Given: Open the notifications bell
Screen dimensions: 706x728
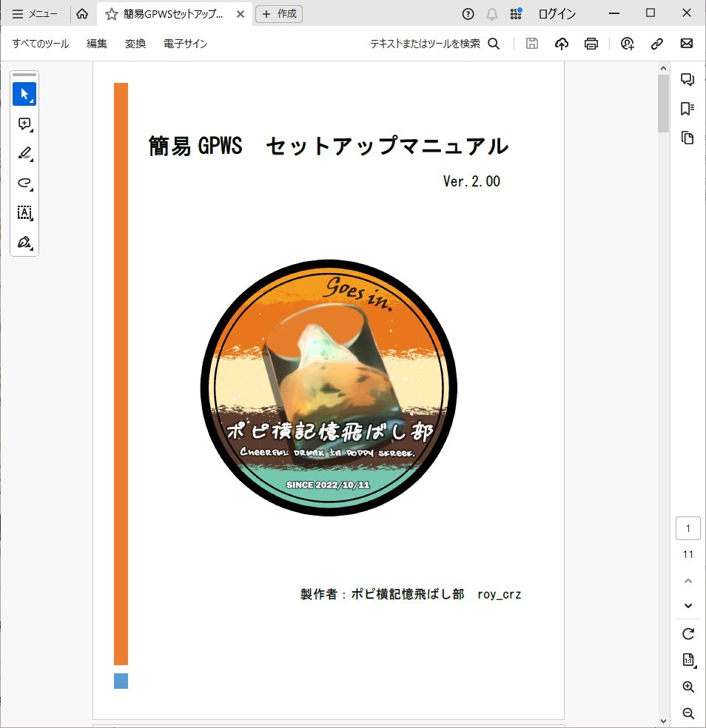Looking at the screenshot, I should tap(492, 14).
